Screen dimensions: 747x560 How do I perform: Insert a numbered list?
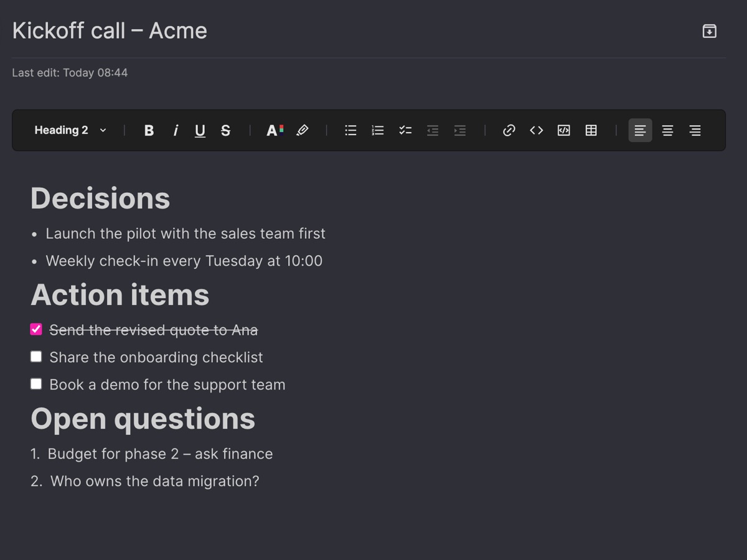(x=378, y=130)
